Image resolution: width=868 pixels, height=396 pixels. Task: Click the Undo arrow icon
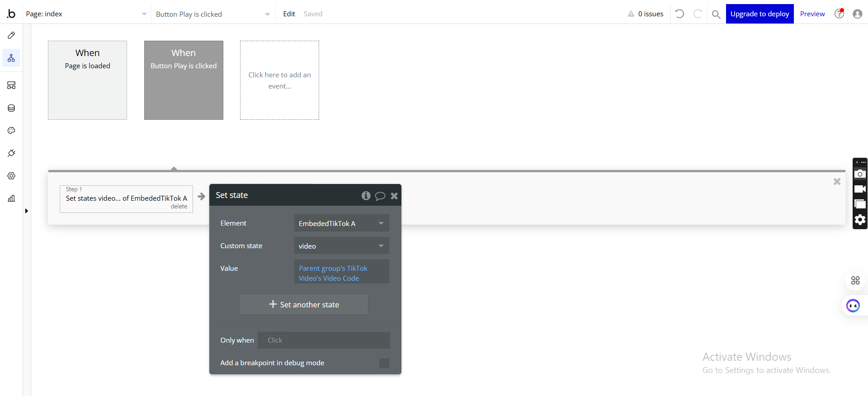tap(679, 14)
